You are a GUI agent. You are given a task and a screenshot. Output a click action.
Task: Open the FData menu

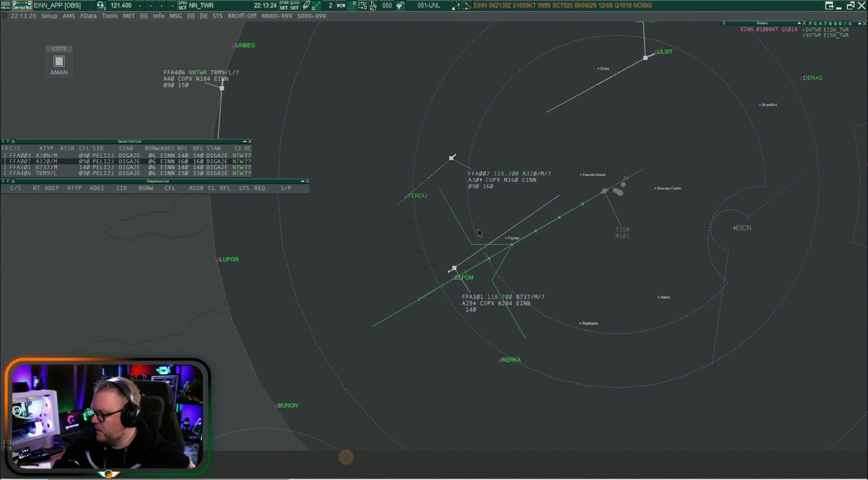(x=88, y=16)
